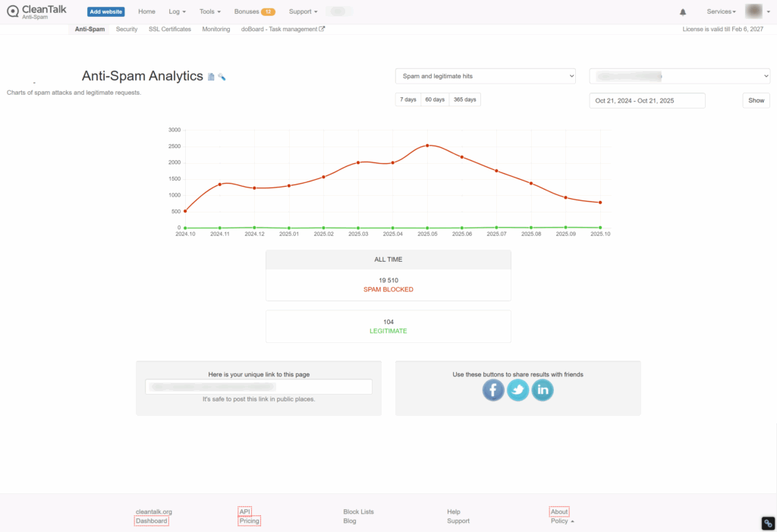Click the date range input field
The height and width of the screenshot is (532, 777).
(647, 100)
